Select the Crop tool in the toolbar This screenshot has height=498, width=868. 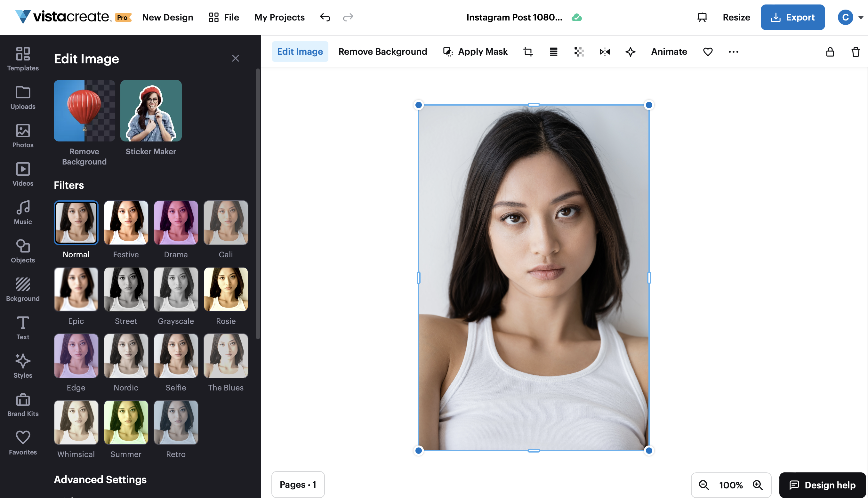[x=528, y=52]
